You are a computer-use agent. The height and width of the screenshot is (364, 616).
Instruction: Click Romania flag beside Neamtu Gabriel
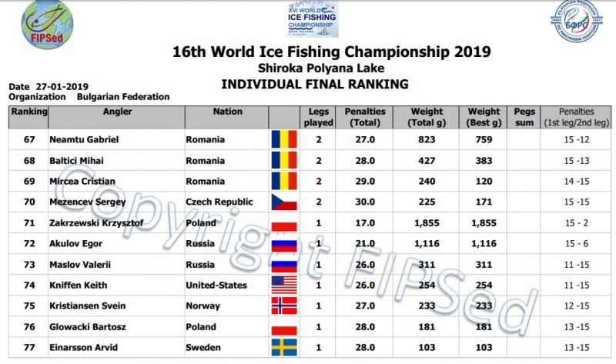tap(284, 140)
